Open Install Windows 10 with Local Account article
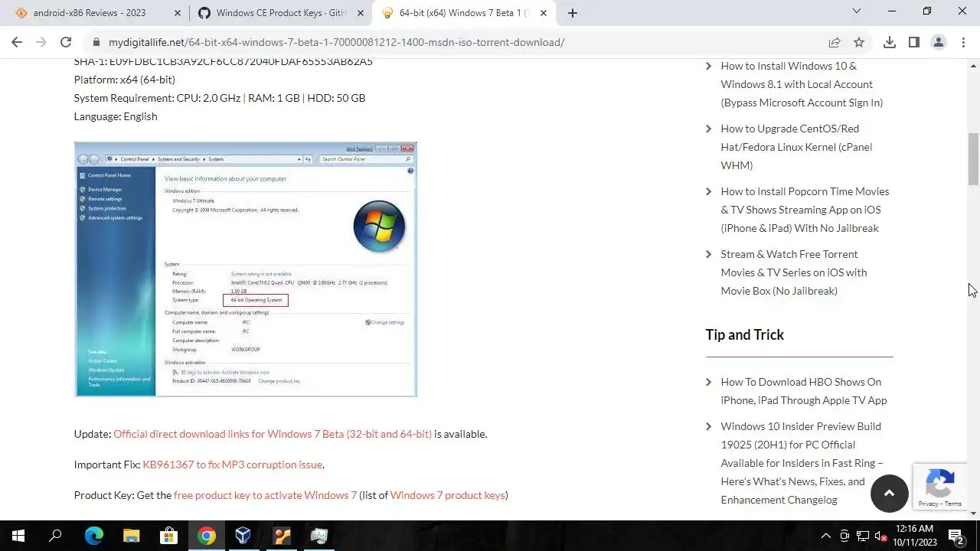 (x=802, y=84)
